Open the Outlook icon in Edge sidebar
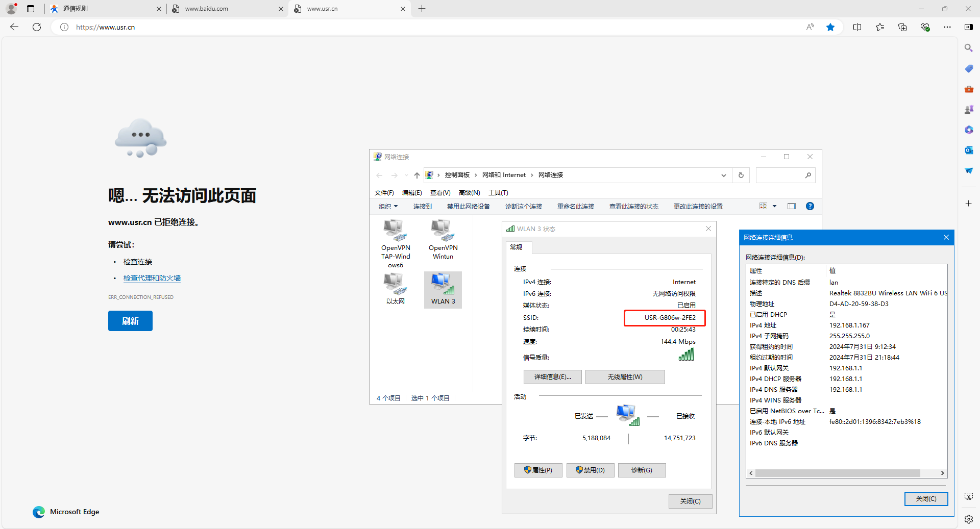Screen dimensions: 980x529 click(968, 150)
